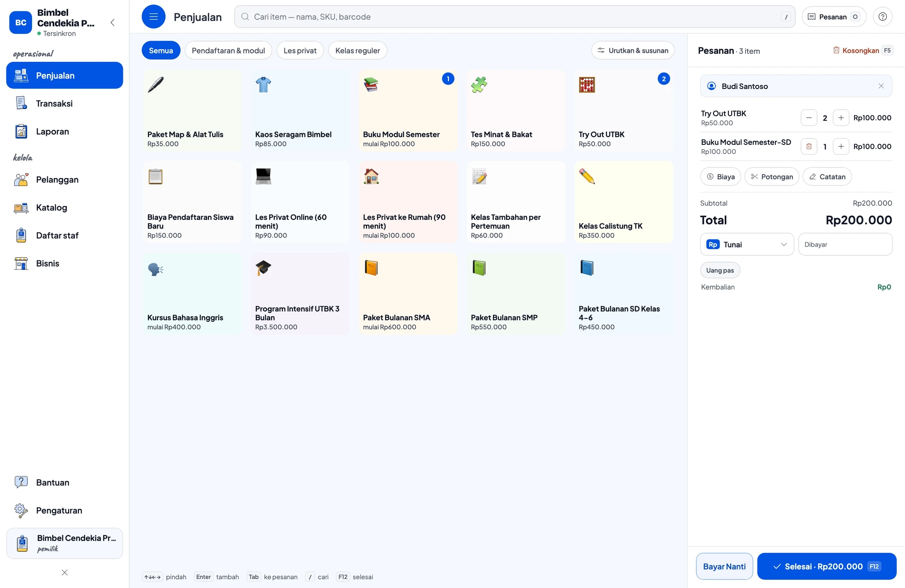Image resolution: width=905 pixels, height=588 pixels.
Task: Click the Dibayar amount input field
Action: pyautogui.click(x=845, y=244)
